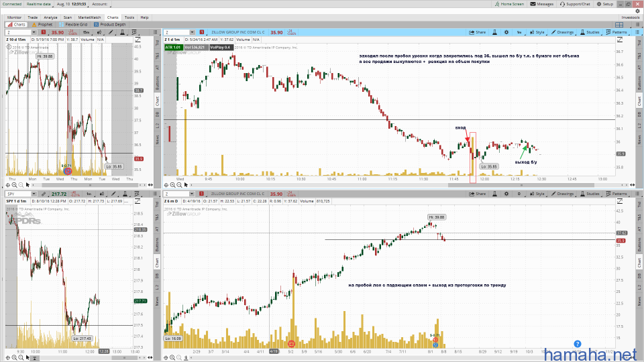
Task: Select the Flexible Grid sub-tab
Action: coord(74,25)
